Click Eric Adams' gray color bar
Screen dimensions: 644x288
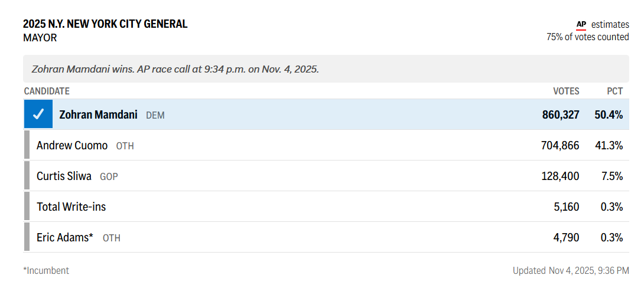(x=27, y=237)
